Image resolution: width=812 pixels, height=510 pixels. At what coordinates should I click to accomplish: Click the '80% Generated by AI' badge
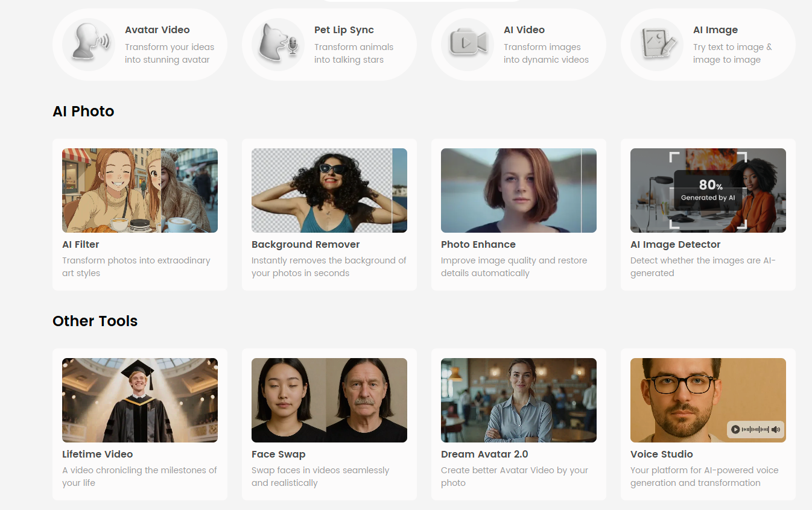[x=708, y=190]
